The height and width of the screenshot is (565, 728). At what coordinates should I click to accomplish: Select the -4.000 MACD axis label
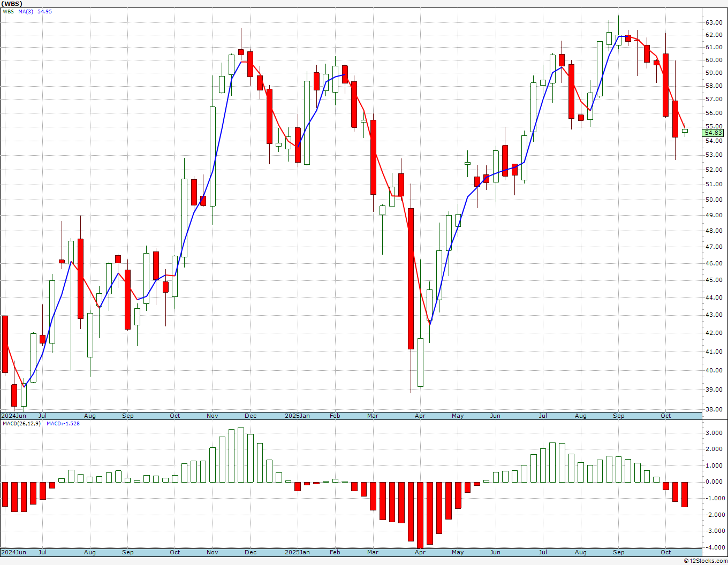715,547
